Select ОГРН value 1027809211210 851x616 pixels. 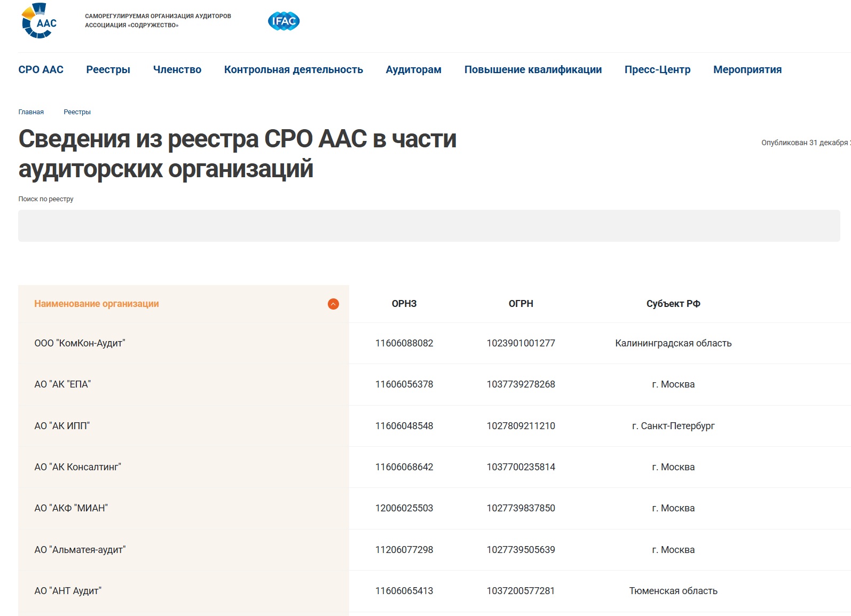[x=521, y=426]
